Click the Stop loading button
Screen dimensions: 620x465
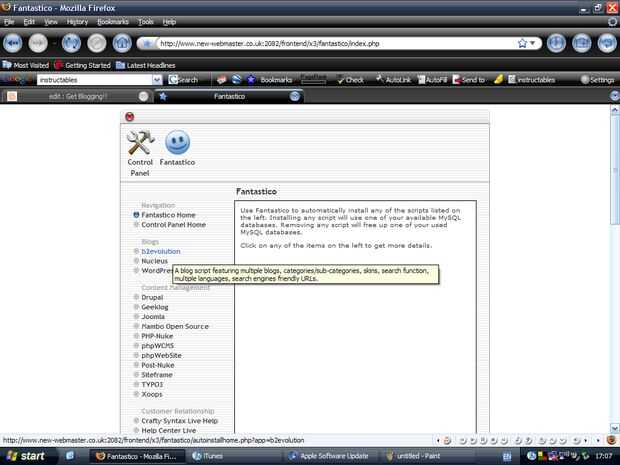[x=96, y=43]
